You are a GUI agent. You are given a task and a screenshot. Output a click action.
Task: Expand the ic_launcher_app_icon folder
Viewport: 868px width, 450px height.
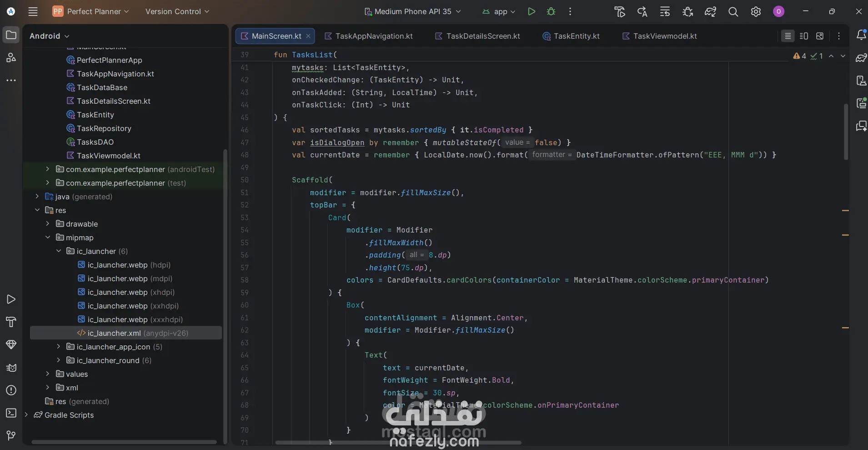coord(58,347)
